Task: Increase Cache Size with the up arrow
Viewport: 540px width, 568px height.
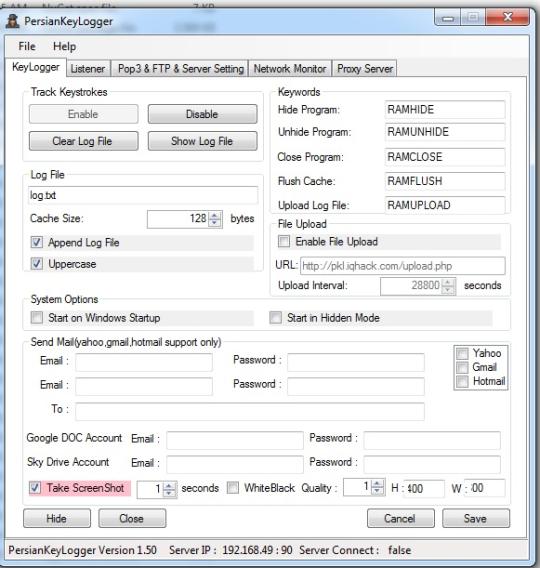Action: pyautogui.click(x=215, y=215)
